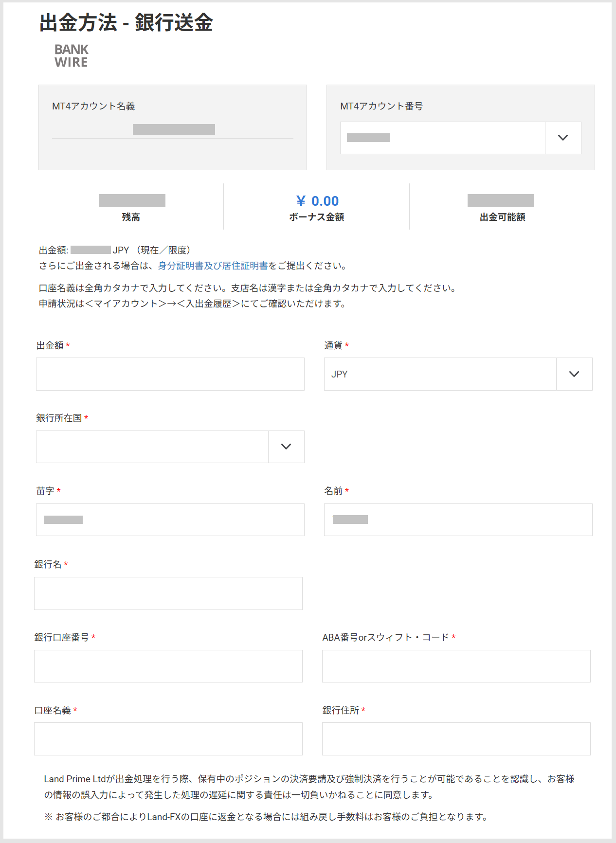Click the 出金方法 - 銀行送金 page heading
The image size is (616, 843).
pos(126,22)
